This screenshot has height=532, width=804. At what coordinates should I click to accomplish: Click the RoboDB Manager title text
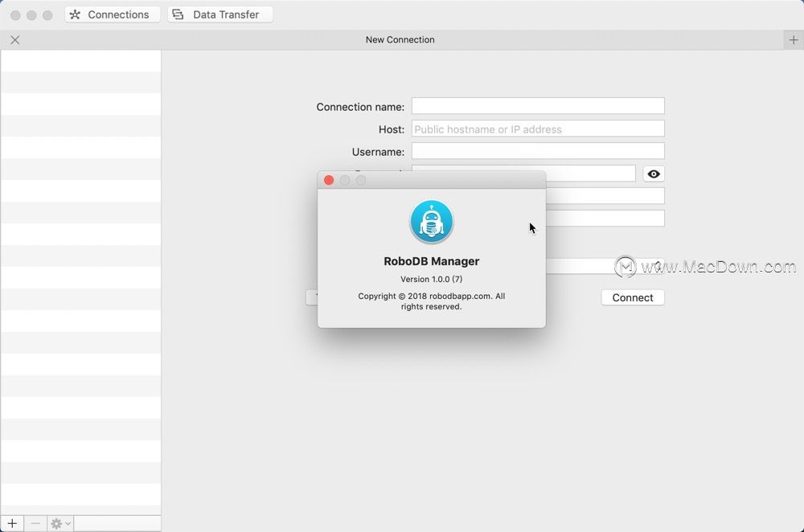point(431,261)
